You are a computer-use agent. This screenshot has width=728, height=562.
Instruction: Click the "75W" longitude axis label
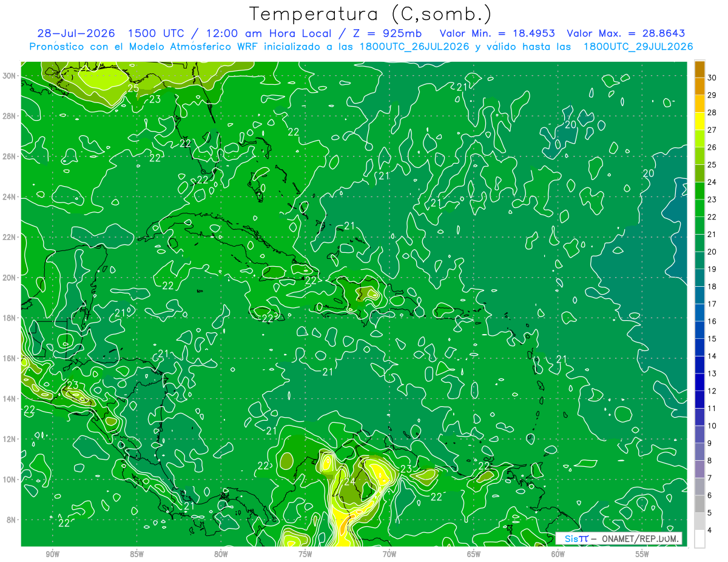coord(305,554)
